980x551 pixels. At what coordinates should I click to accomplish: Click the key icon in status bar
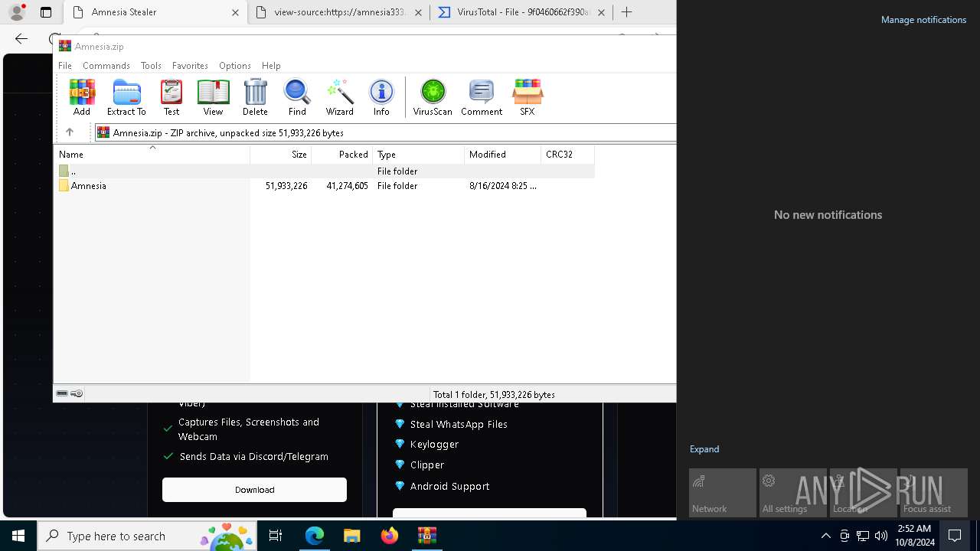coord(77,393)
